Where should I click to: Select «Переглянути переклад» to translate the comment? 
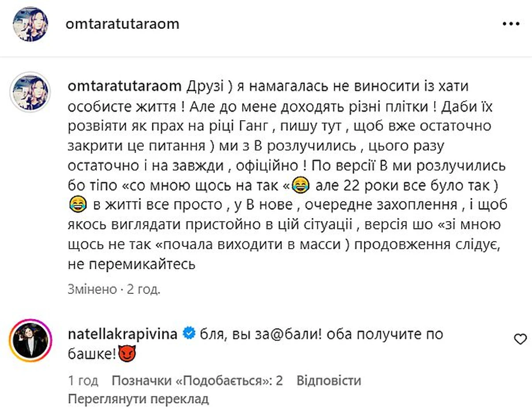click(x=137, y=398)
